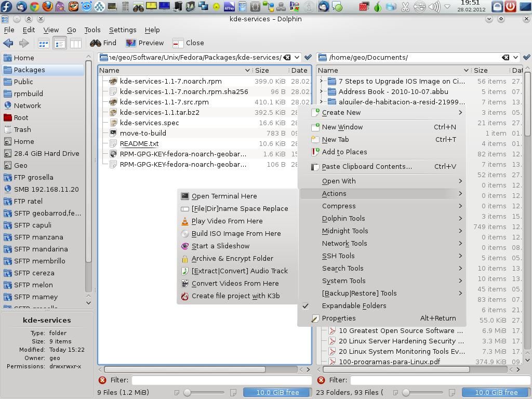Switch to Icons view mode

44,43
